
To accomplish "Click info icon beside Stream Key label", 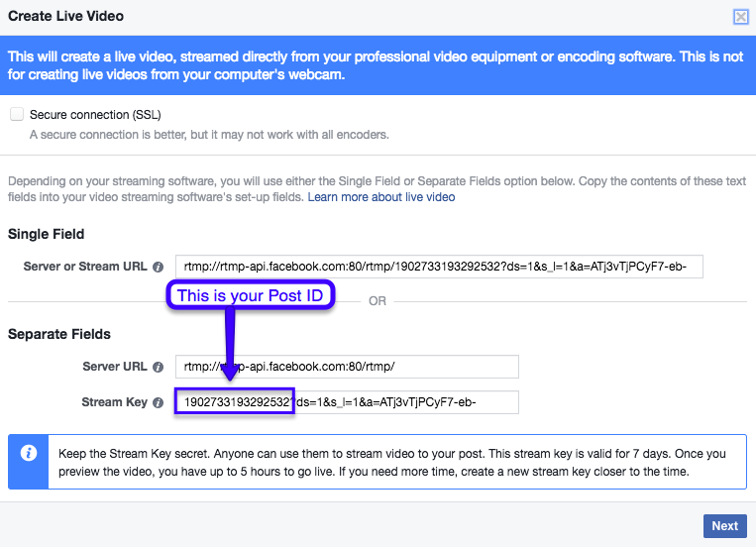I will 159,402.
